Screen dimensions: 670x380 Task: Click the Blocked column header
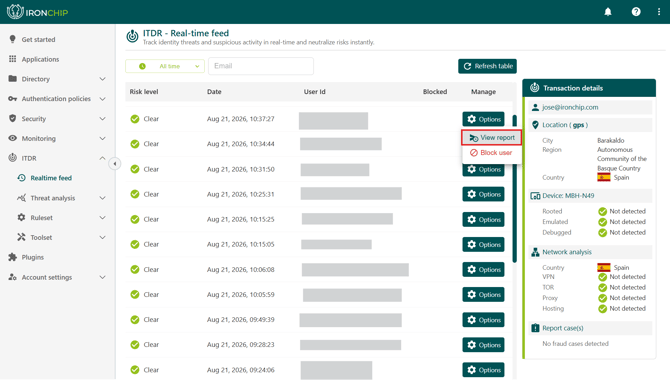[x=435, y=91]
